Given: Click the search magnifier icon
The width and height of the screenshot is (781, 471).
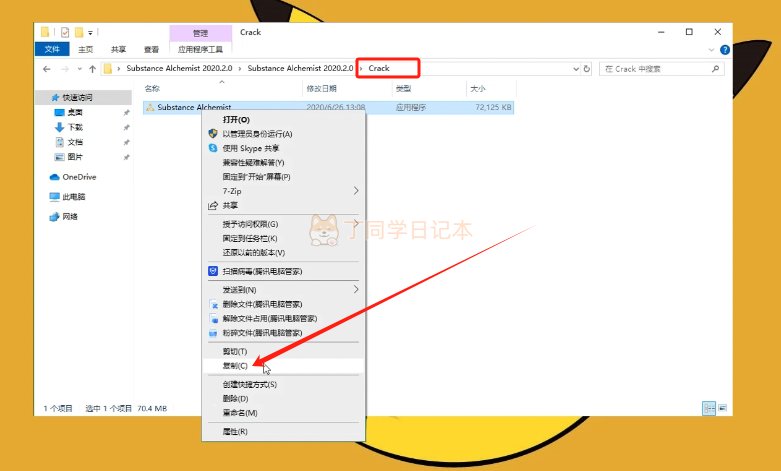Looking at the screenshot, I should (x=715, y=69).
